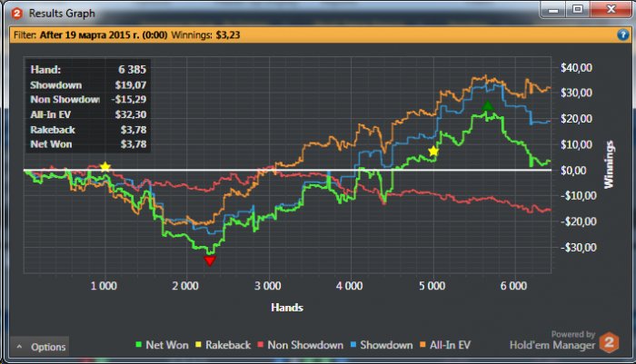The image size is (636, 364).
Task: Toggle the Non Showdown legend label
Action: coord(305,345)
